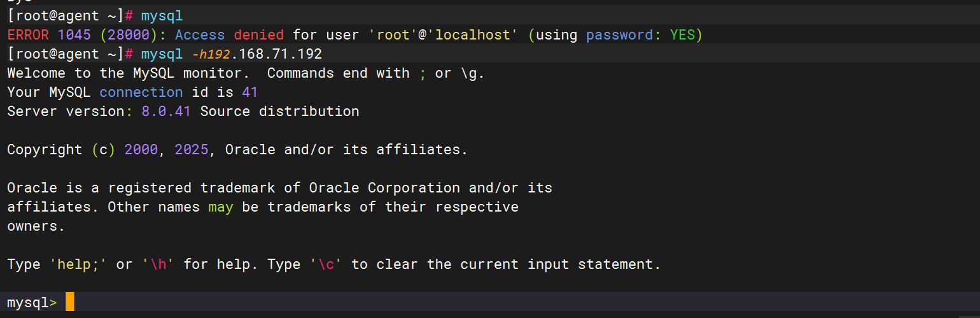Click the 'mysql' command on first prompt line
Screen dimensions: 980x318
click(x=162, y=17)
